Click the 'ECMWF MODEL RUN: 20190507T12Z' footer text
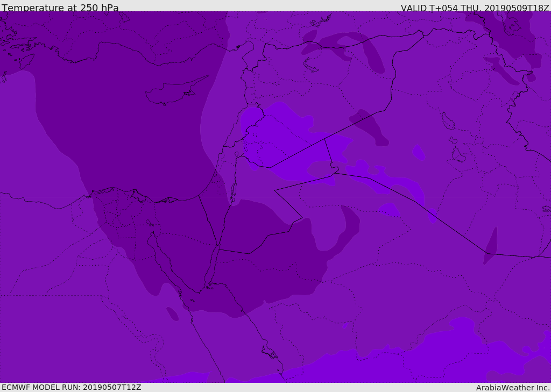 [72, 387]
